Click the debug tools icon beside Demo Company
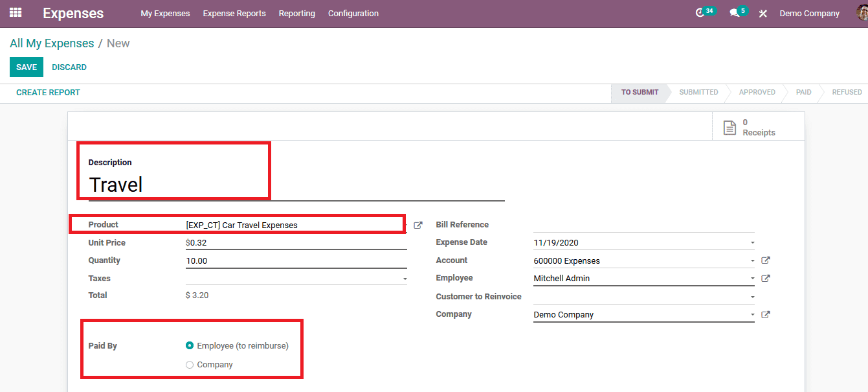Screen dimensions: 868x392 click(x=763, y=13)
